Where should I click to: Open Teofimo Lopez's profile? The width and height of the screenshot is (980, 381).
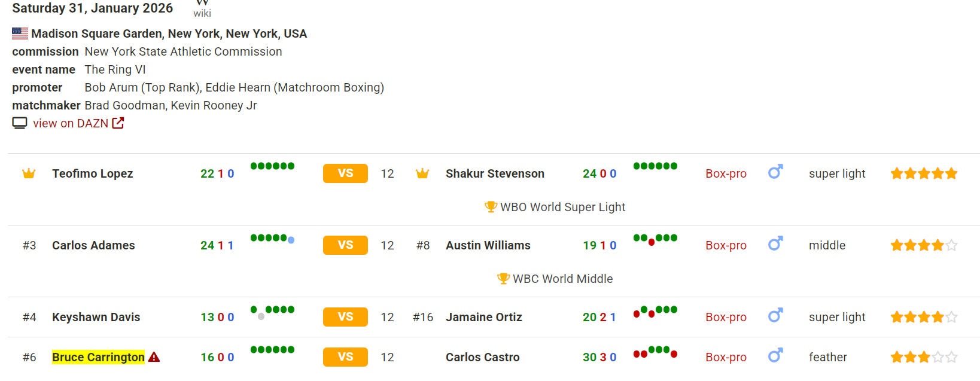[x=93, y=173]
